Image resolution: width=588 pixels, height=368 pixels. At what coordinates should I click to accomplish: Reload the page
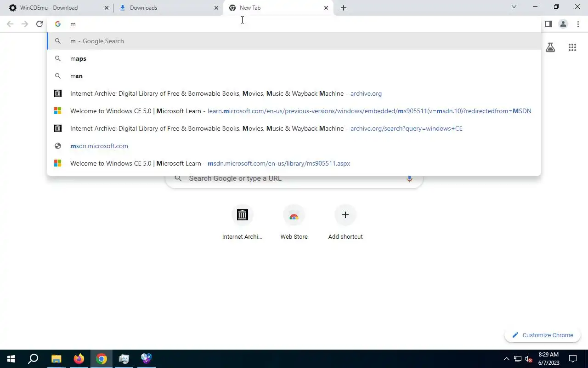point(40,24)
